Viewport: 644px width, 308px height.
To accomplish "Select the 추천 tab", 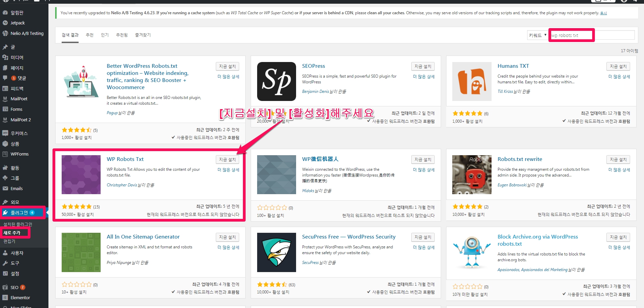I will 89,35.
